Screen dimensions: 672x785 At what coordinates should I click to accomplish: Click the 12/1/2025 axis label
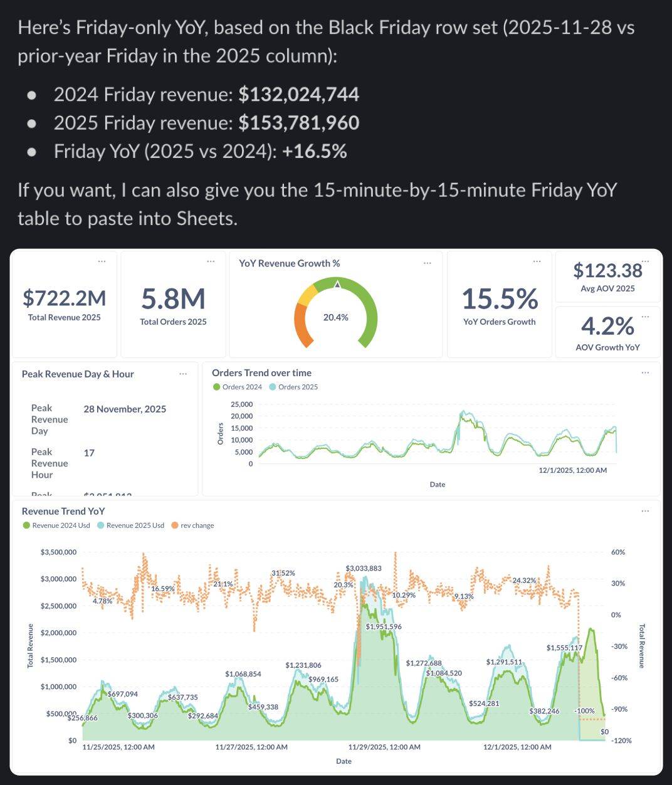click(517, 747)
